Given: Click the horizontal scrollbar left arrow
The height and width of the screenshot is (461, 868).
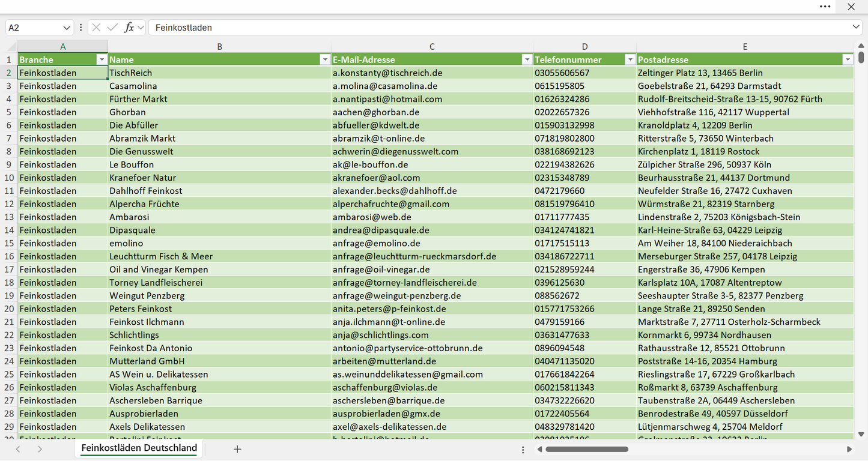Looking at the screenshot, I should (539, 449).
